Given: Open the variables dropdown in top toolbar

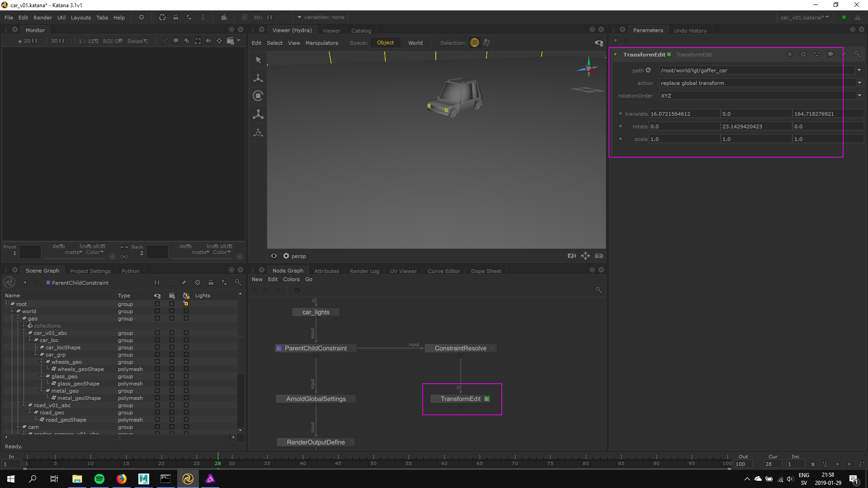Looking at the screenshot, I should (321, 17).
